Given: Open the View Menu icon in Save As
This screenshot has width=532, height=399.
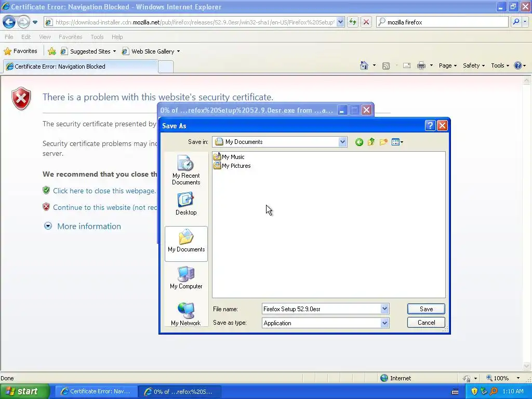Looking at the screenshot, I should click(397, 142).
